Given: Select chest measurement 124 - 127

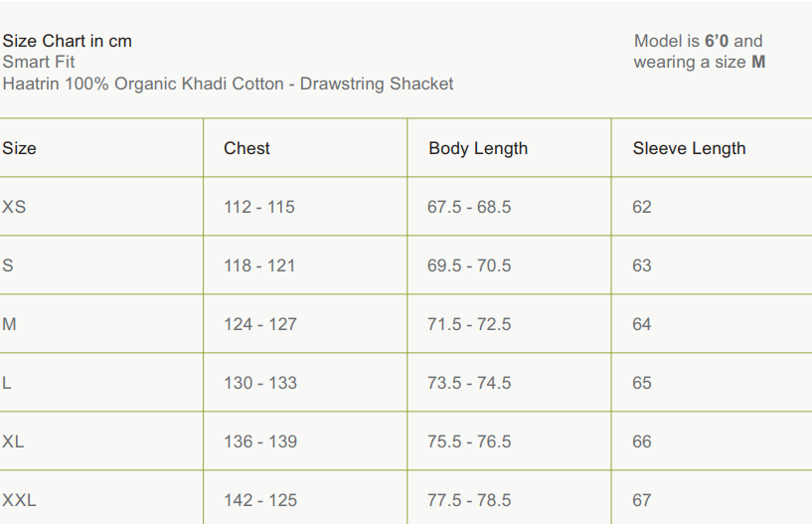Looking at the screenshot, I should coord(259,324).
